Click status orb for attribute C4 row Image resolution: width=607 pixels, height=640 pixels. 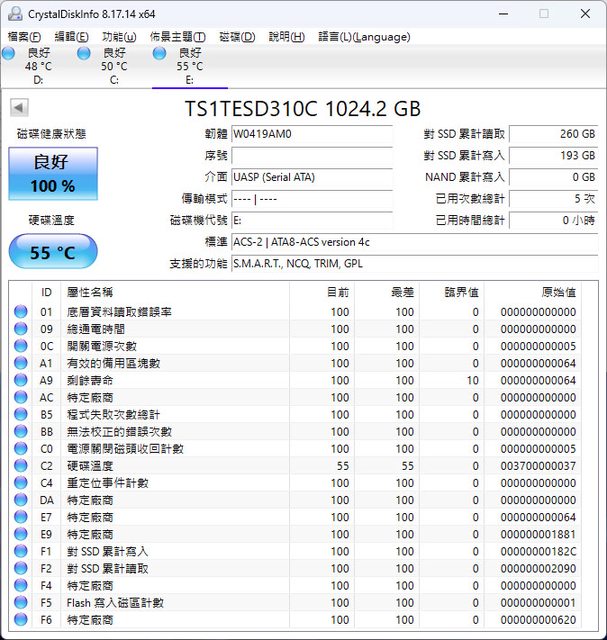coord(21,483)
